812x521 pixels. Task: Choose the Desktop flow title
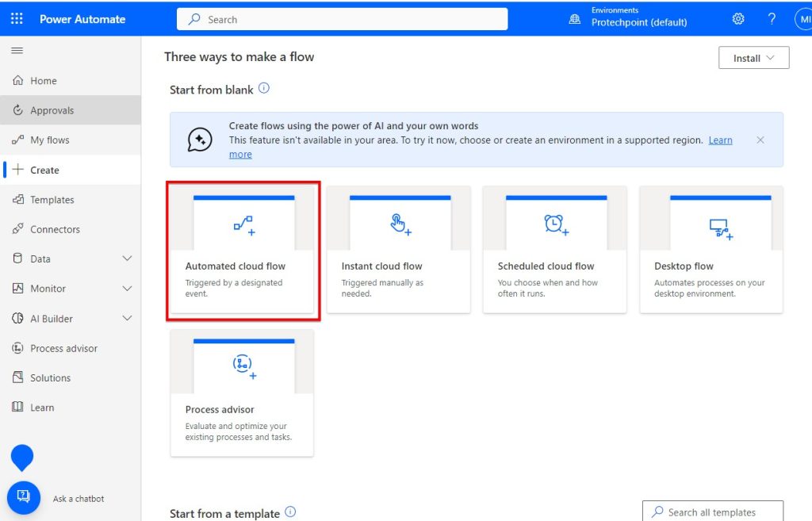[x=684, y=266]
